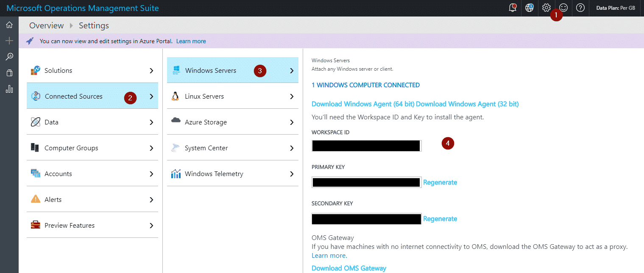Click Download Windows Agent (64 bit) link
This screenshot has width=644, height=273.
point(363,104)
